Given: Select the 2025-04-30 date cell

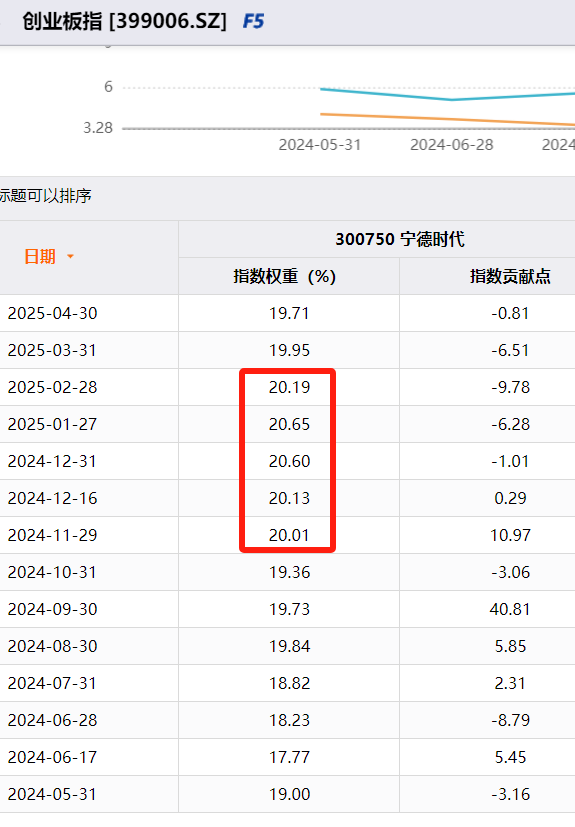Looking at the screenshot, I should pos(53,313).
